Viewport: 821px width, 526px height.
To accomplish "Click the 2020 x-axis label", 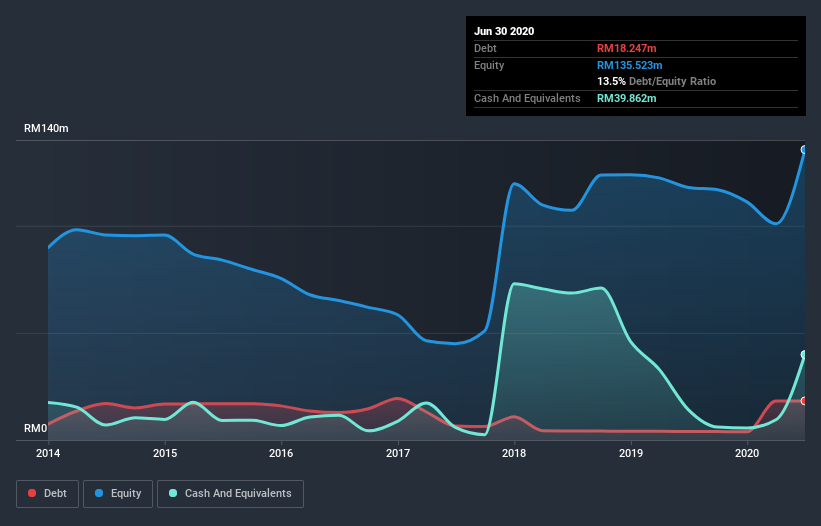I will 747,453.
